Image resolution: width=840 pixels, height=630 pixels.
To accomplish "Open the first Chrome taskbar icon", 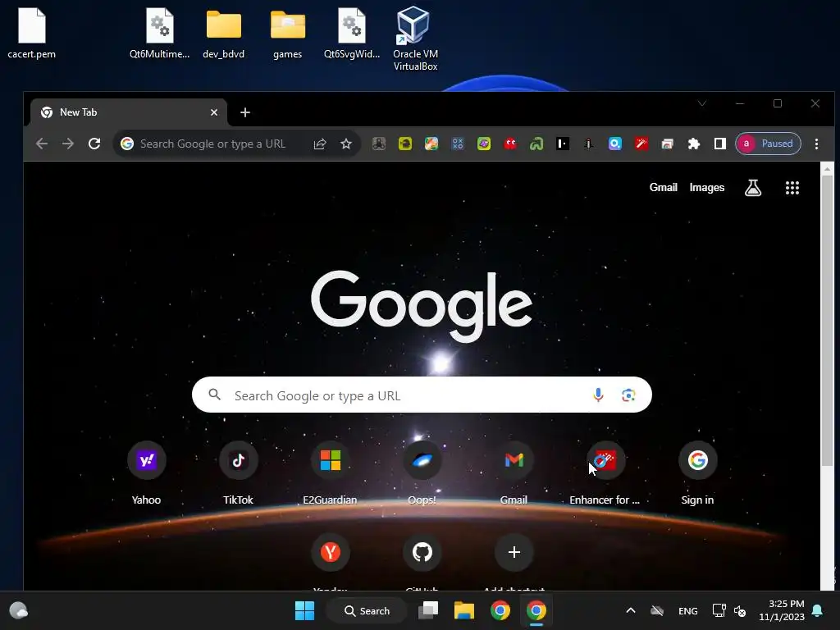I will [x=500, y=610].
